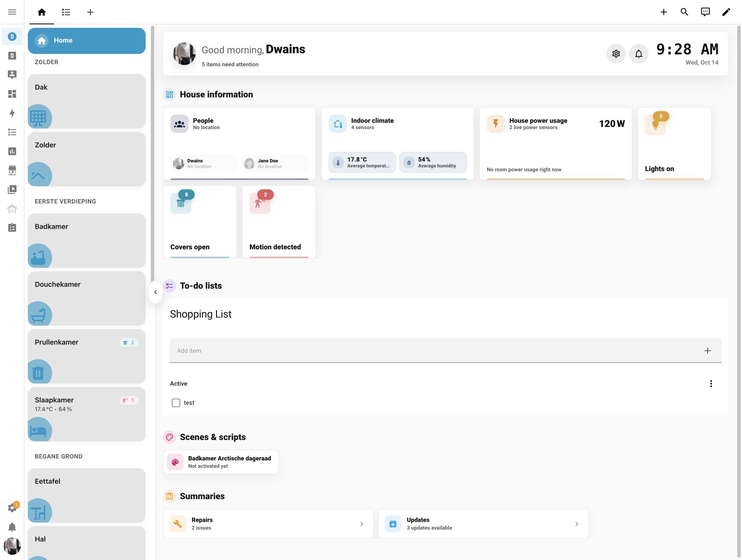This screenshot has width=742, height=560.
Task: Open the House power usage card
Action: [x=556, y=144]
